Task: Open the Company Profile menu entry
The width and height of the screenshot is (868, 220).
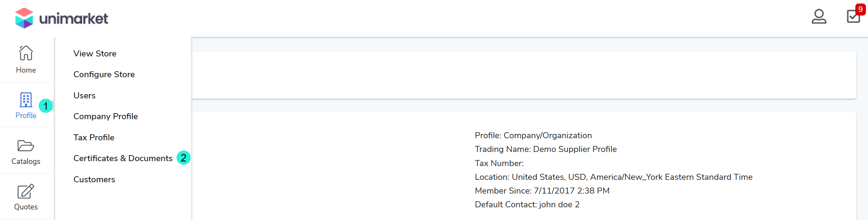Action: click(106, 116)
